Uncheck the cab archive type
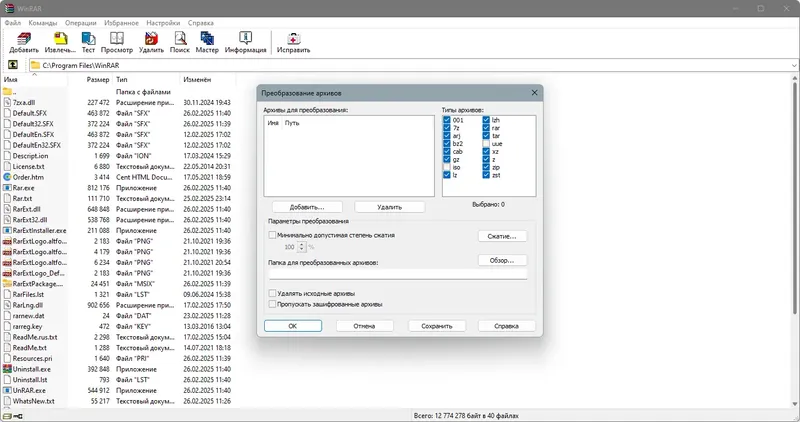This screenshot has width=800, height=422. coord(447,152)
